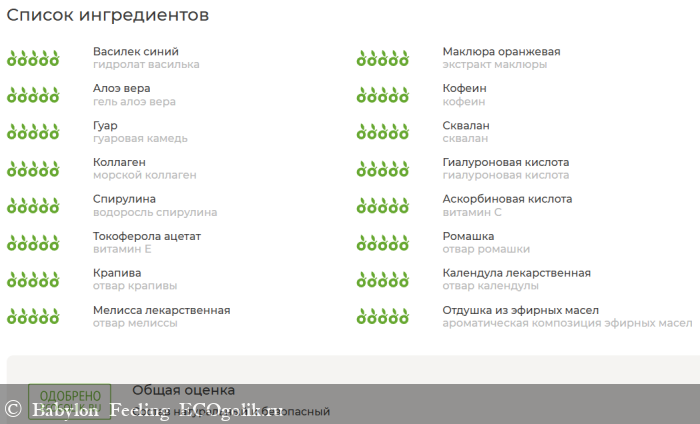Click the витамин С description text
The image size is (700, 424).
472,212
